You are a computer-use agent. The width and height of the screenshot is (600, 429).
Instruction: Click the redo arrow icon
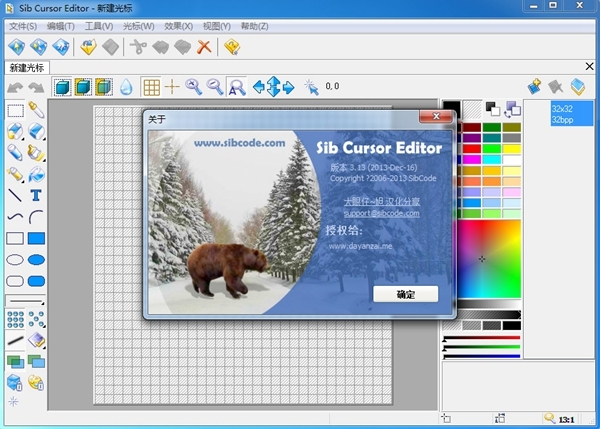[x=36, y=88]
